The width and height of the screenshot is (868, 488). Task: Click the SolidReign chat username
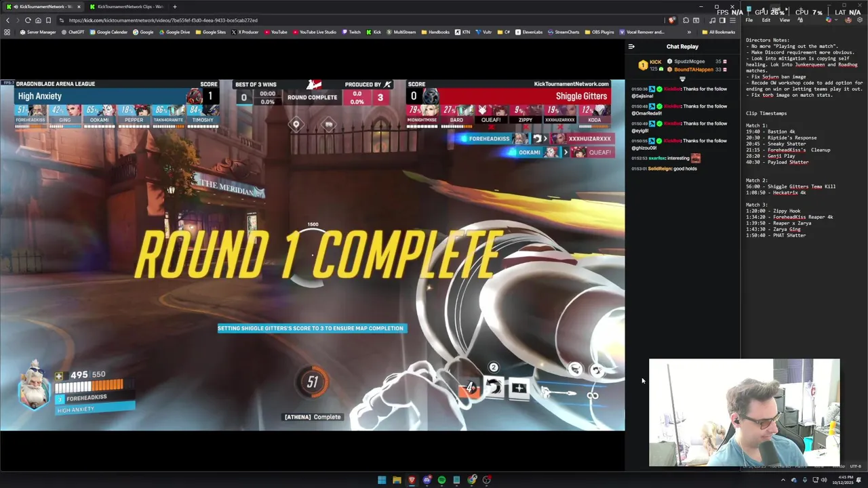pos(659,169)
